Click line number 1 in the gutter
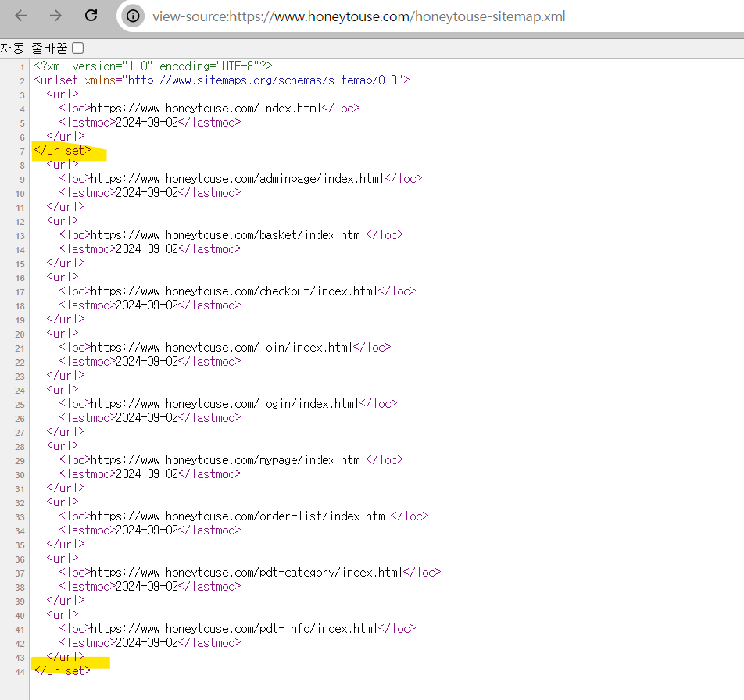This screenshot has height=700, width=744. pyautogui.click(x=22, y=67)
